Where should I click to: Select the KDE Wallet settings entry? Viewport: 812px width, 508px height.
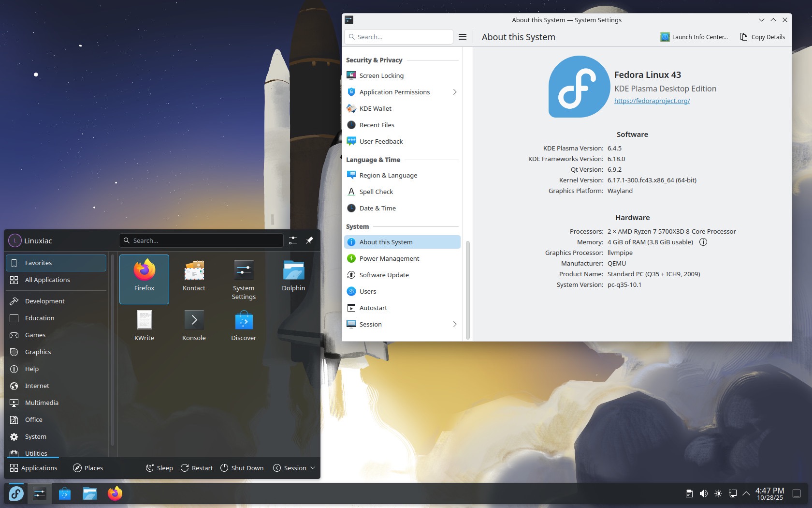pyautogui.click(x=375, y=108)
